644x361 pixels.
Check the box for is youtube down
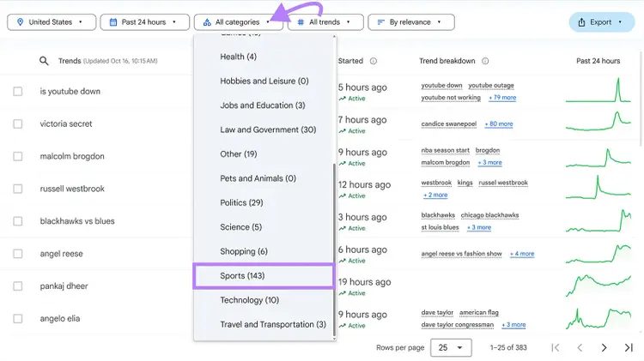point(18,92)
